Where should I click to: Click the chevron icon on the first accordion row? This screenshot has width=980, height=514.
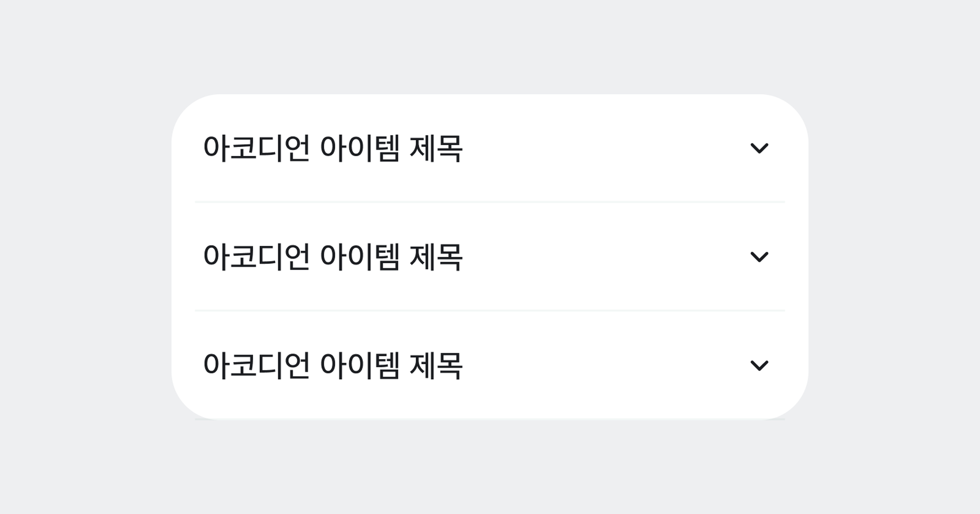coord(759,148)
